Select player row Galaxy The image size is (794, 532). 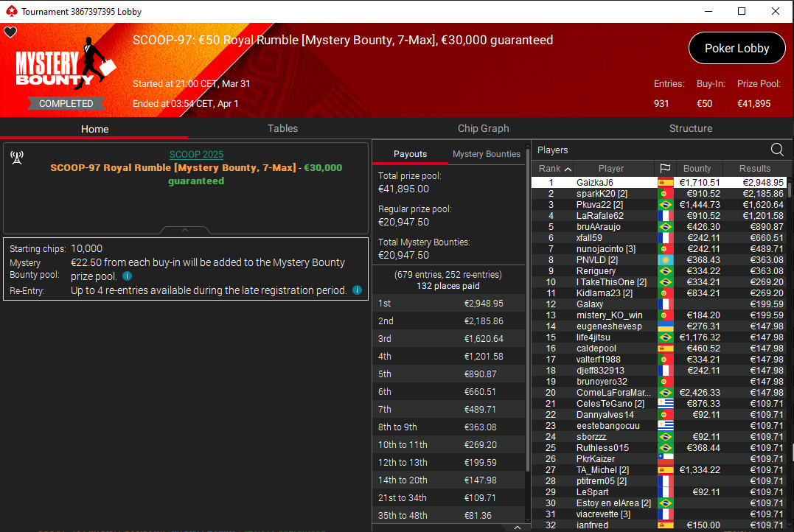coord(659,304)
